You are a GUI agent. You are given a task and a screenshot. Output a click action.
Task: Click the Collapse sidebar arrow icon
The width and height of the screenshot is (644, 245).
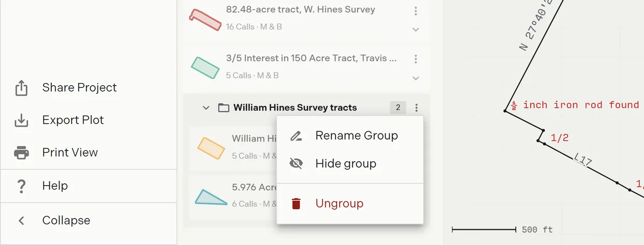(x=21, y=221)
